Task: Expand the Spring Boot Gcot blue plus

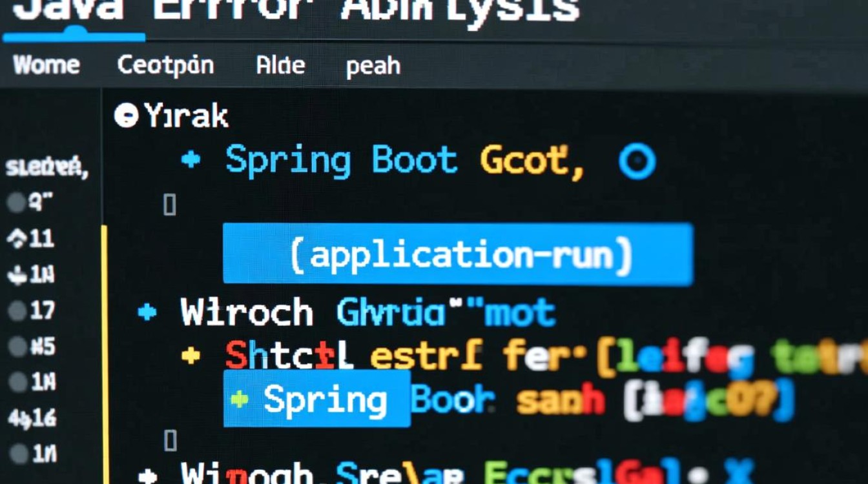Action: [191, 159]
